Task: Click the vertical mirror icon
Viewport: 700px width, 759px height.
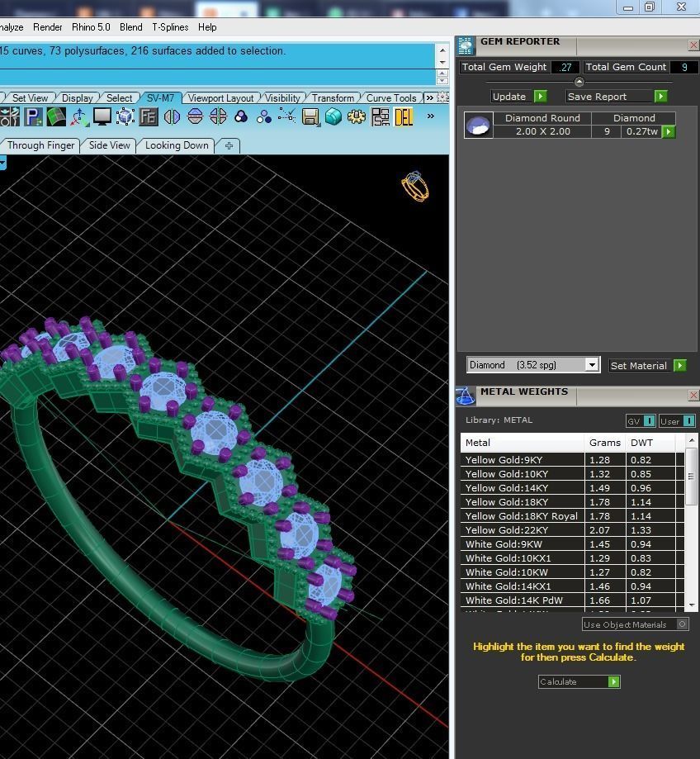Action: (x=172, y=117)
